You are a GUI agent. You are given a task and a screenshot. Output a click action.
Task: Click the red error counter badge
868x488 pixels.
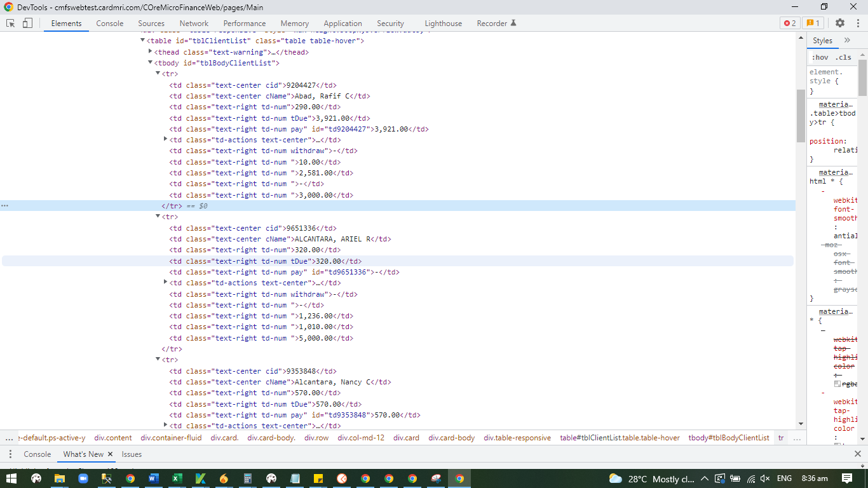(x=791, y=23)
